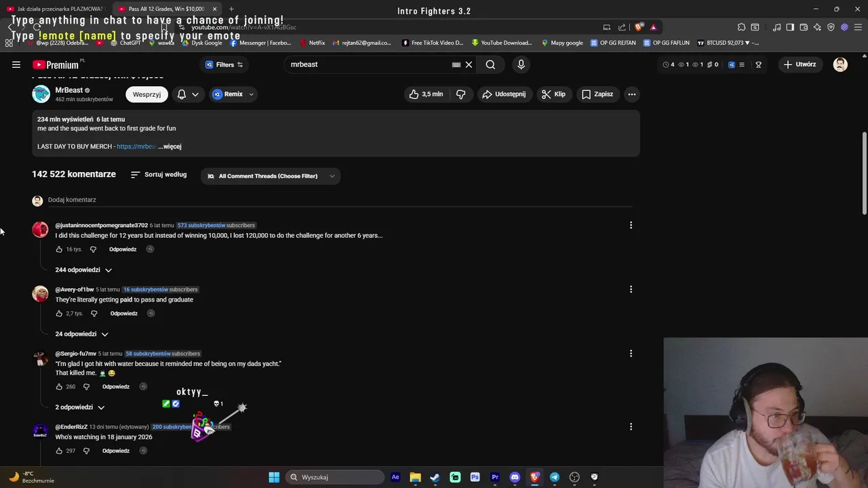The height and width of the screenshot is (488, 868).
Task: Open more actions ellipsis for video
Action: (631, 94)
